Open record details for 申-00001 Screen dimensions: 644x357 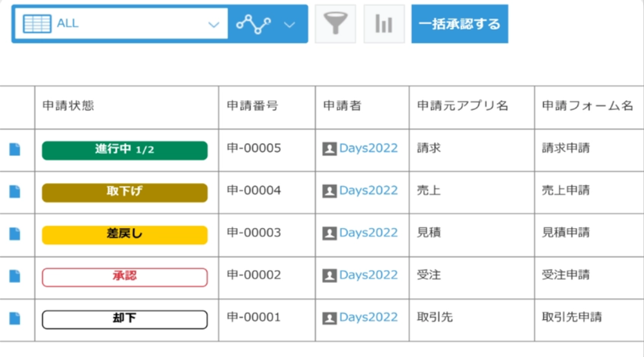click(15, 318)
